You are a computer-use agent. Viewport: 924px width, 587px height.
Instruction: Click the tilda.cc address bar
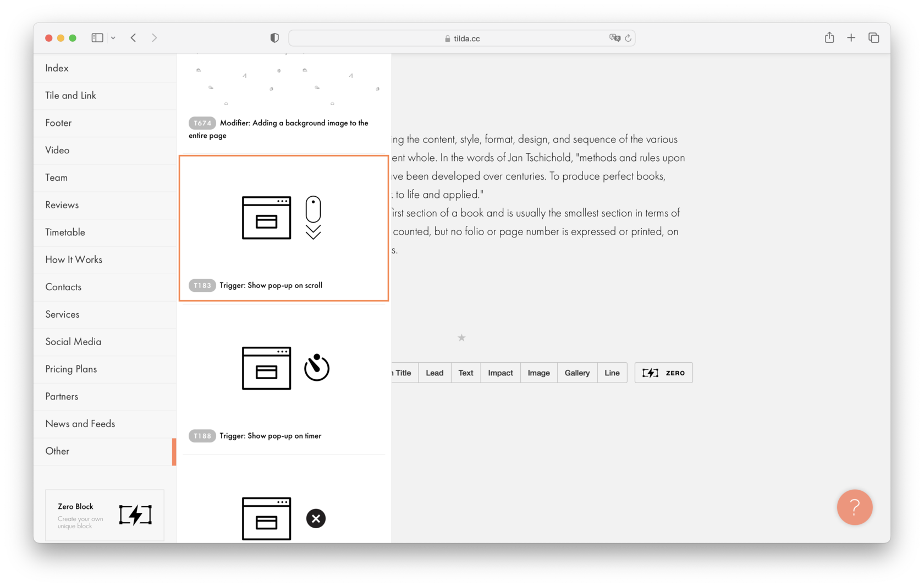pyautogui.click(x=462, y=38)
